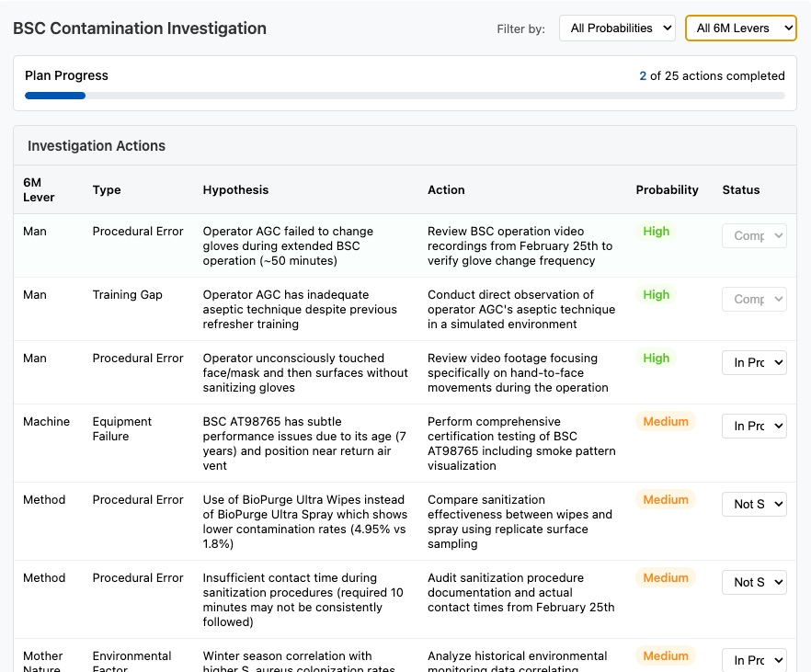Click the Hypothesis column header

tap(235, 190)
